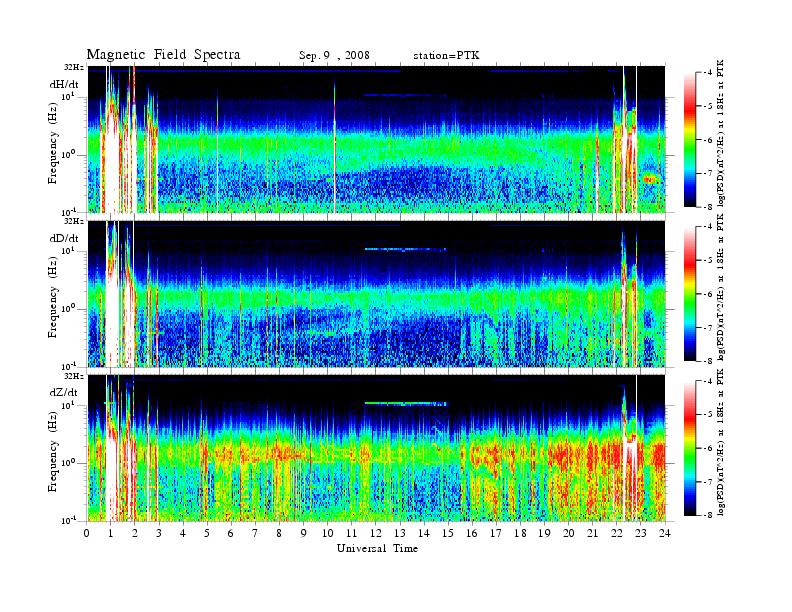
Task: Click the "-8" value on the dZ/dt colorbar
Action: pos(709,515)
